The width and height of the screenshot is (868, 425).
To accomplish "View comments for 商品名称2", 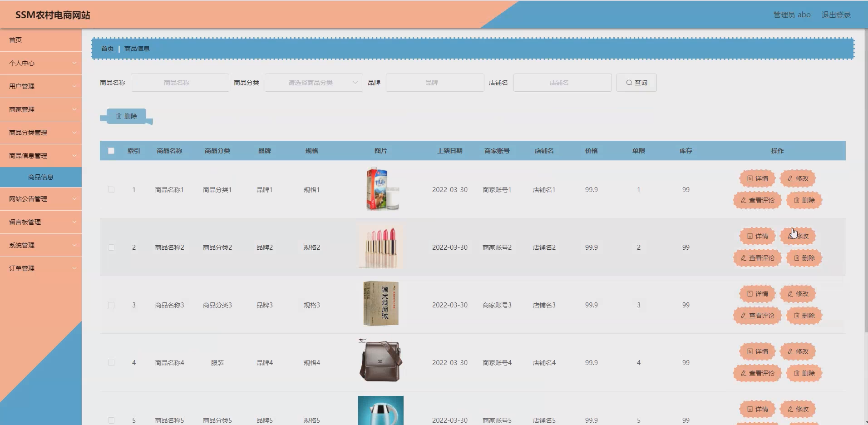I will point(757,258).
